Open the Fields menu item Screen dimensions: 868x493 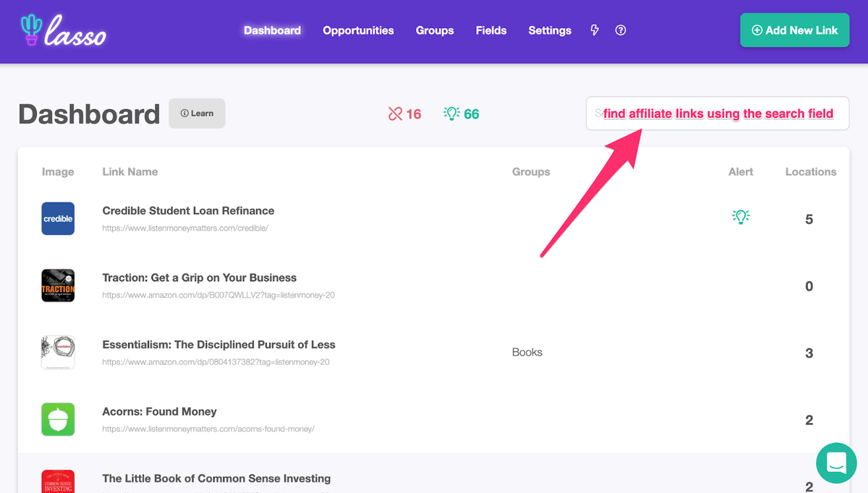click(x=491, y=30)
